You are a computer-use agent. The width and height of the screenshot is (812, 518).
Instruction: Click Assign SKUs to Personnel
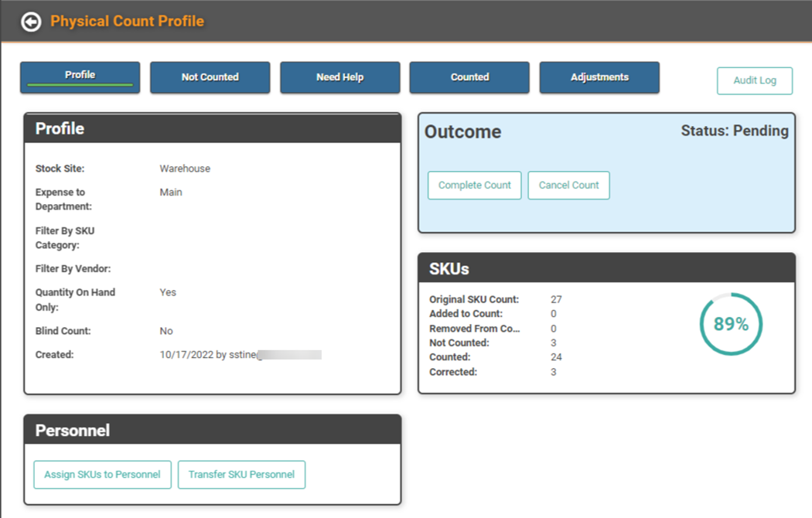pos(102,475)
